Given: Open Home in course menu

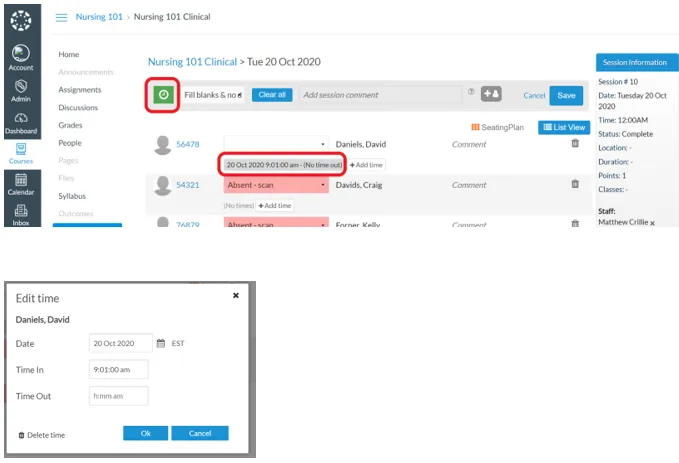Looking at the screenshot, I should pos(69,55).
